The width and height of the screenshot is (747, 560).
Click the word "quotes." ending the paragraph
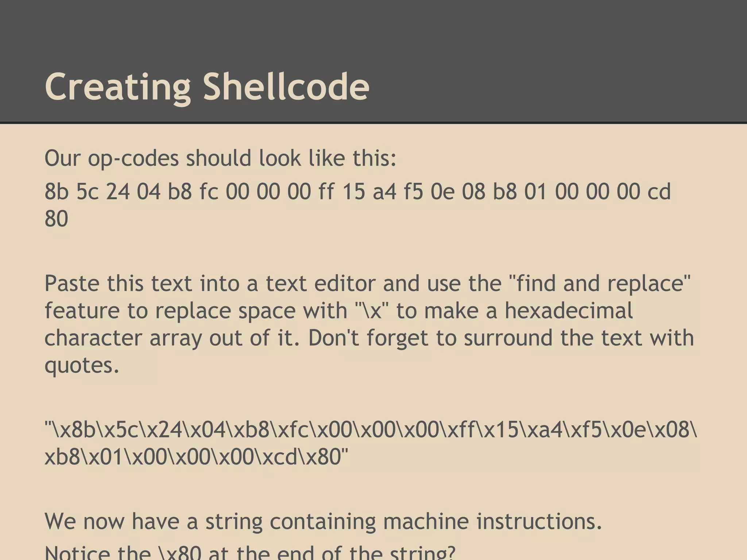[82, 365]
